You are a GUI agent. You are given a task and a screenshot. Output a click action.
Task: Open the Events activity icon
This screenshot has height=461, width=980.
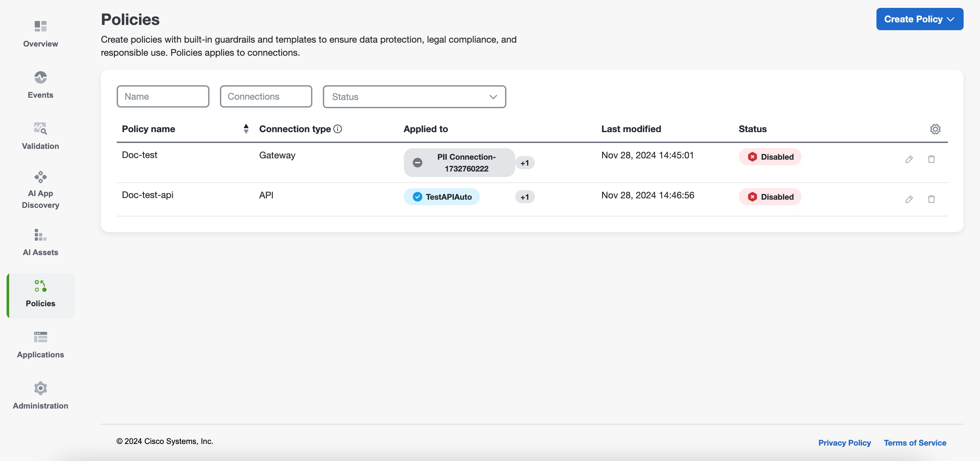[x=40, y=77]
